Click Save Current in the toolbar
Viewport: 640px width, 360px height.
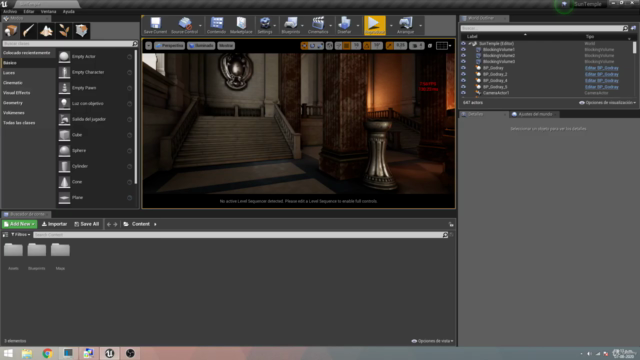(155, 25)
